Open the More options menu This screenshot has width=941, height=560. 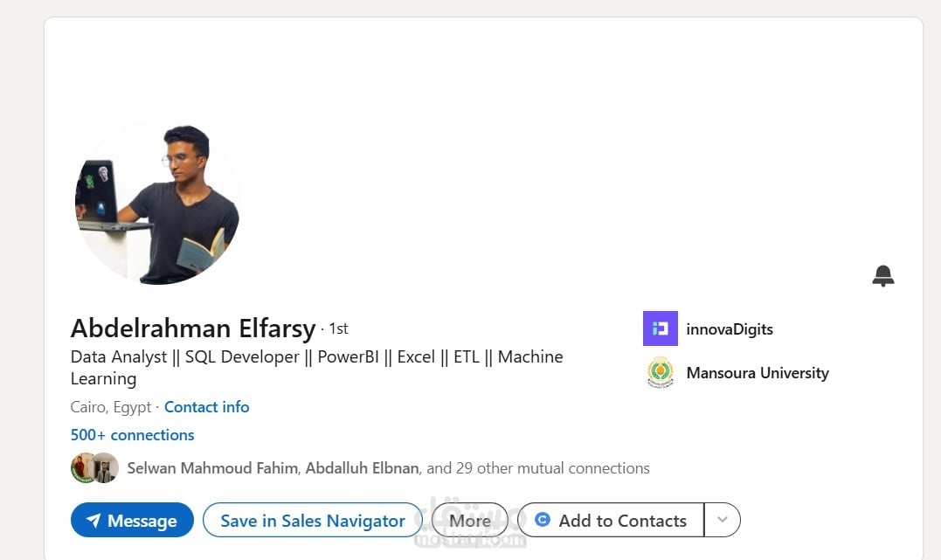(470, 520)
